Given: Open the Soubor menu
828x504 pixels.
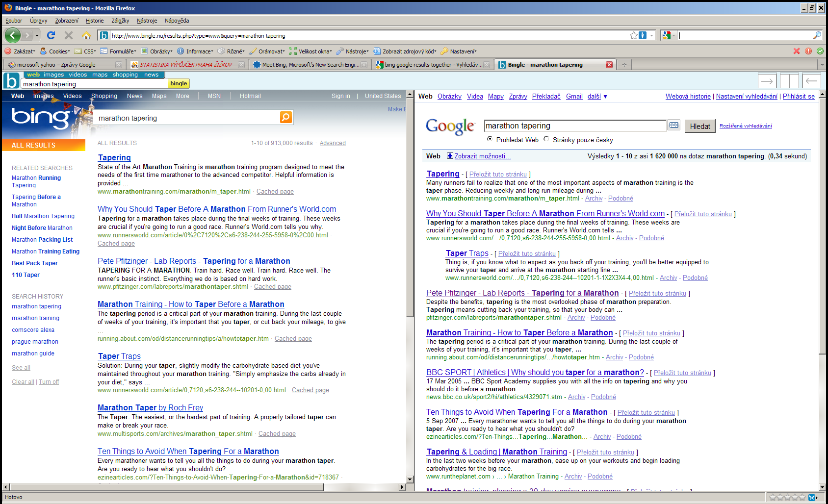Looking at the screenshot, I should click(x=14, y=21).
